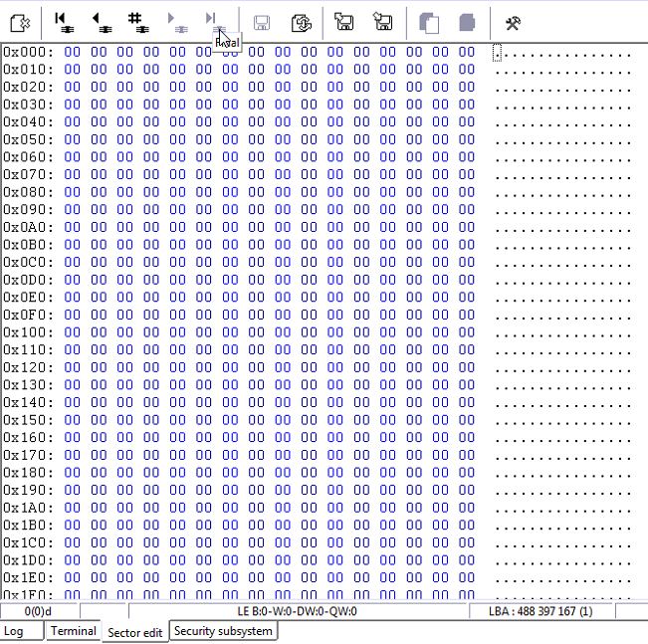The height and width of the screenshot is (644, 648).
Task: Load sector data from file icon
Action: point(343,22)
